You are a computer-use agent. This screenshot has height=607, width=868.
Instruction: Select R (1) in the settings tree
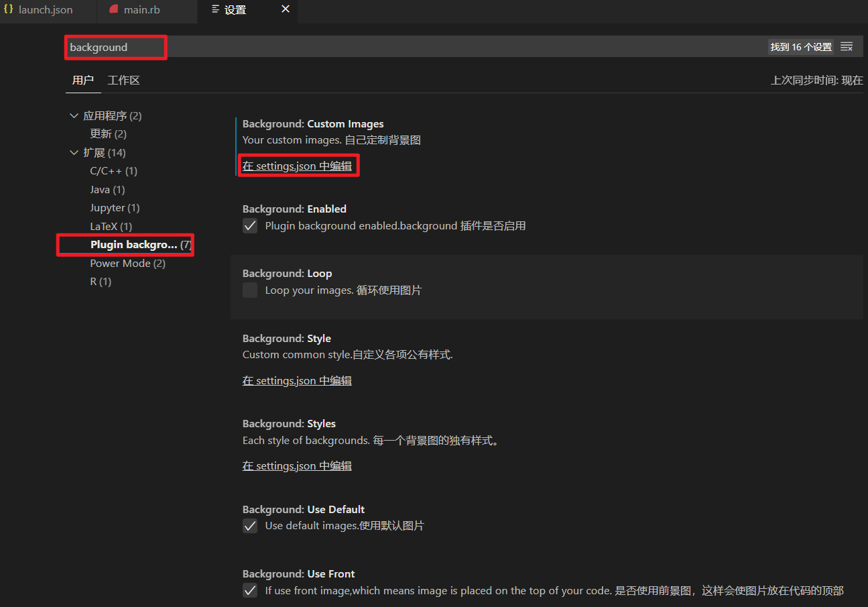coord(101,282)
